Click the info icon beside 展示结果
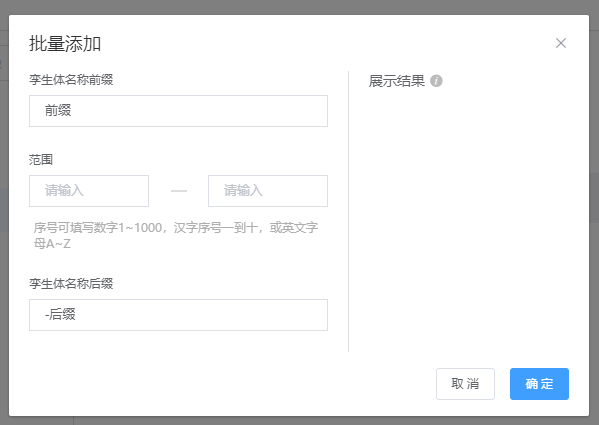The height and width of the screenshot is (425, 599). (x=436, y=81)
